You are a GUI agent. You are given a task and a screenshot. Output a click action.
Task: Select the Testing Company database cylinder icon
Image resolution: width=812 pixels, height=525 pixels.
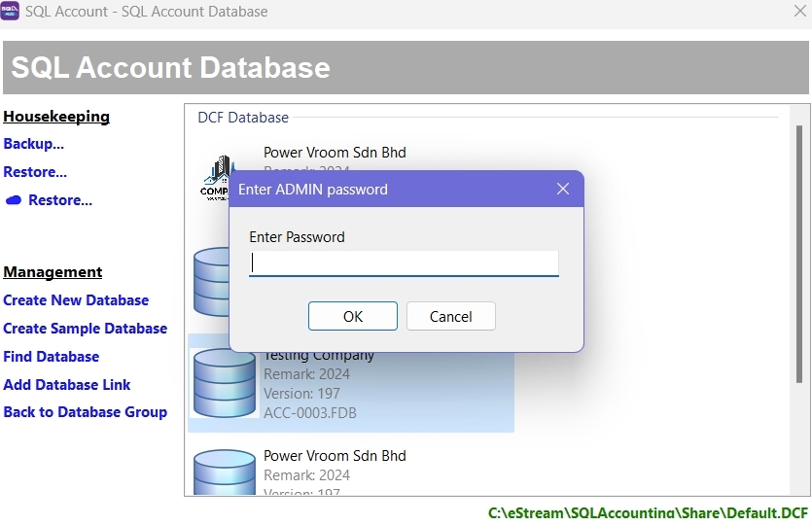(224, 383)
